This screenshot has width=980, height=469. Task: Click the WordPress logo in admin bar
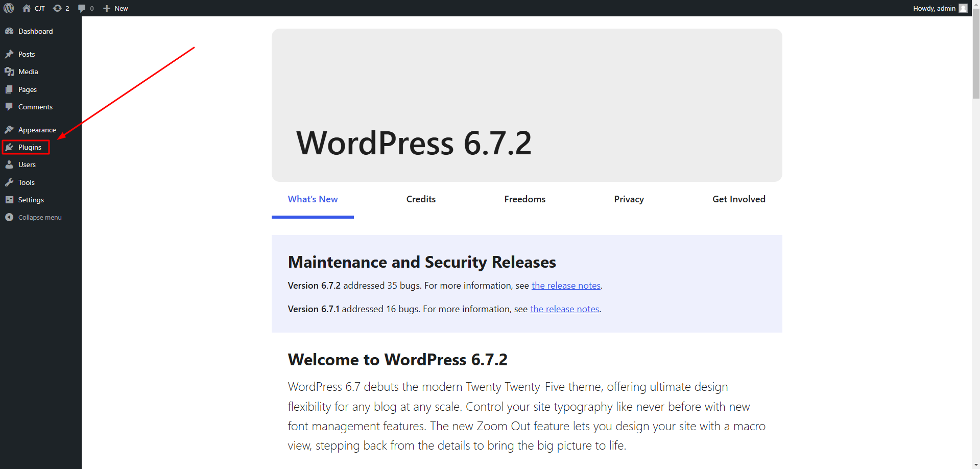[9, 8]
